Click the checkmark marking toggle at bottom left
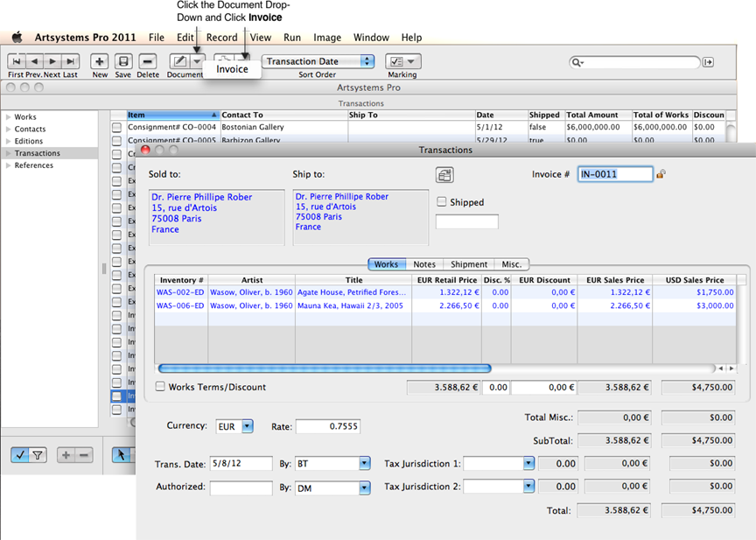The image size is (756, 540). point(20,454)
